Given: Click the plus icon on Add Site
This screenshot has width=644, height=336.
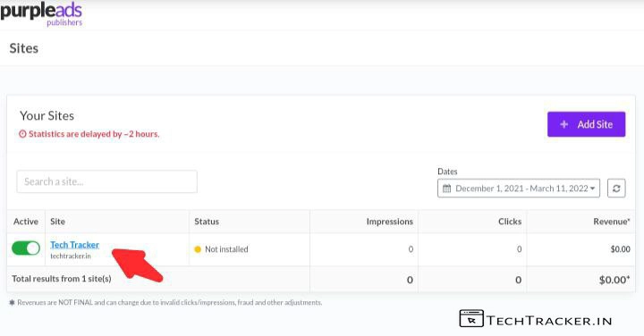Looking at the screenshot, I should [x=564, y=124].
